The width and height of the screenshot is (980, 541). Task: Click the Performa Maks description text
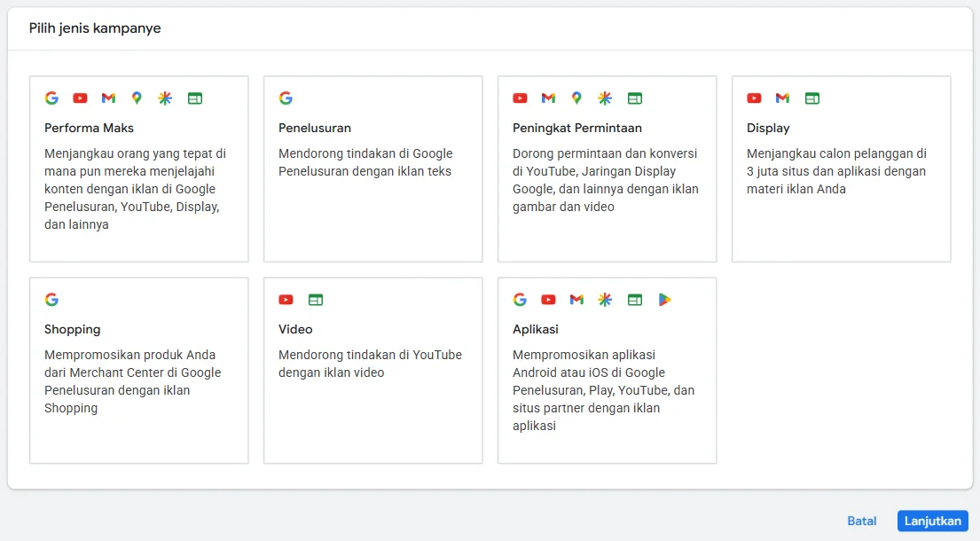[136, 189]
